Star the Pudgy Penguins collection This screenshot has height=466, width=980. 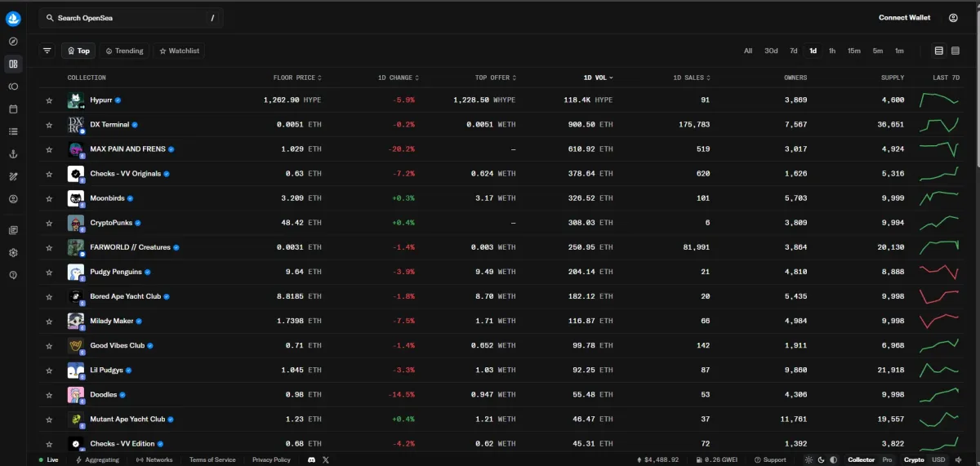click(x=49, y=272)
